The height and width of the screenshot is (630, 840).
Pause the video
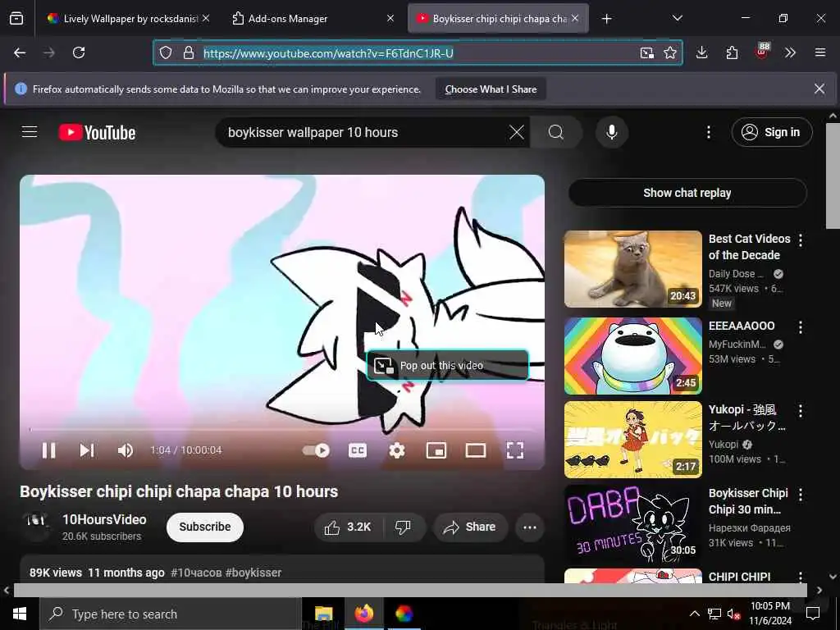point(48,450)
